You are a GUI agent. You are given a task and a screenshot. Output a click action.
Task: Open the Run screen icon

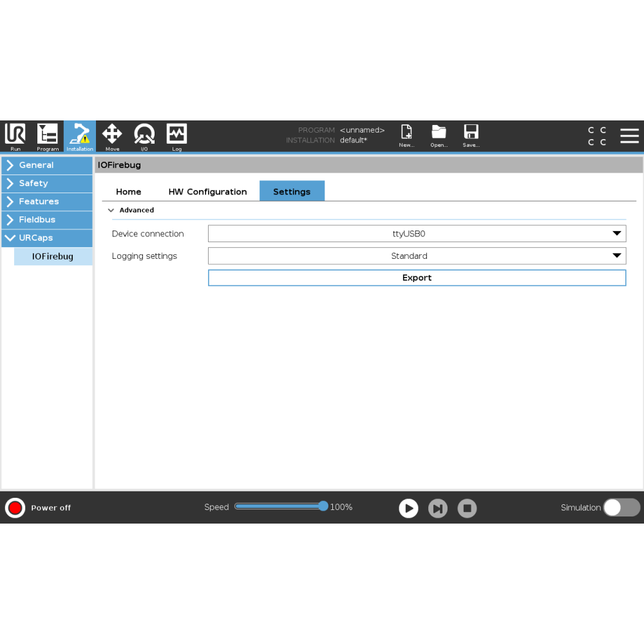click(15, 136)
